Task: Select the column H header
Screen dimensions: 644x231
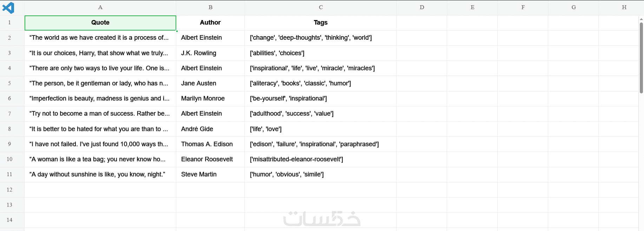Action: [x=624, y=7]
